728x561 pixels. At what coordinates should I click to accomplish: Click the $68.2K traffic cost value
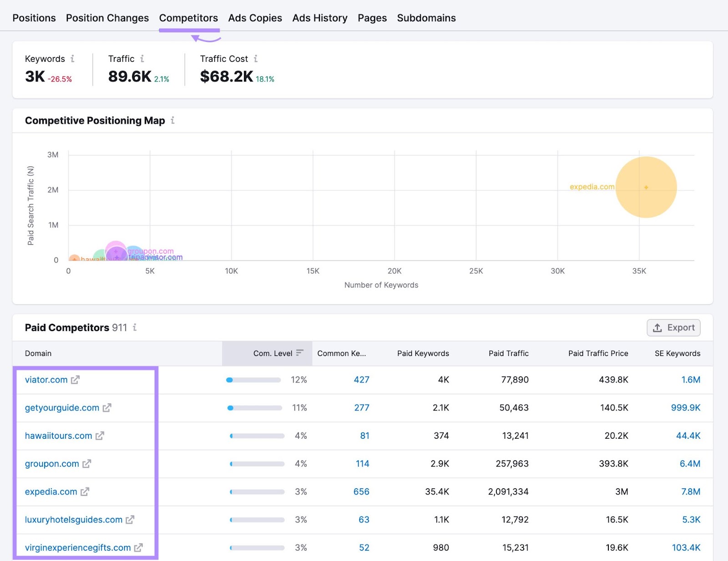[227, 76]
